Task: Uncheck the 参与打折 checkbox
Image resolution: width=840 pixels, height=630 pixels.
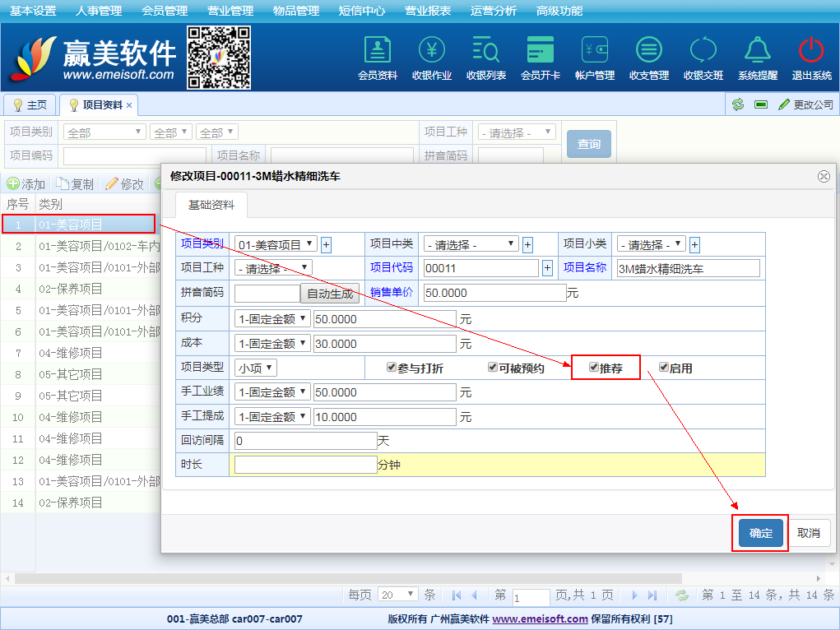Action: (x=392, y=368)
